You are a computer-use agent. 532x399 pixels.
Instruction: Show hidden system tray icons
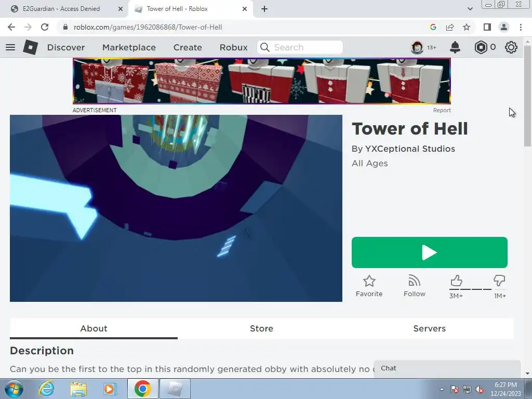[x=442, y=389]
